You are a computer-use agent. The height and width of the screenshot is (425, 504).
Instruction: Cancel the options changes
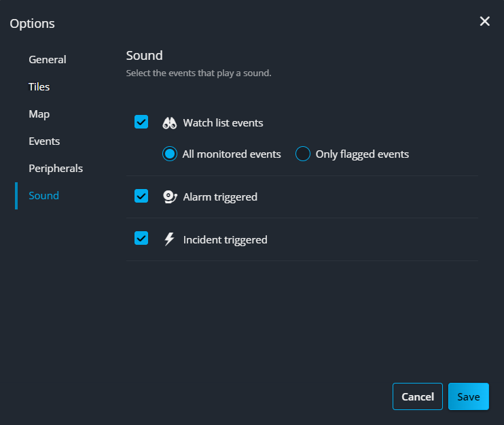point(418,396)
